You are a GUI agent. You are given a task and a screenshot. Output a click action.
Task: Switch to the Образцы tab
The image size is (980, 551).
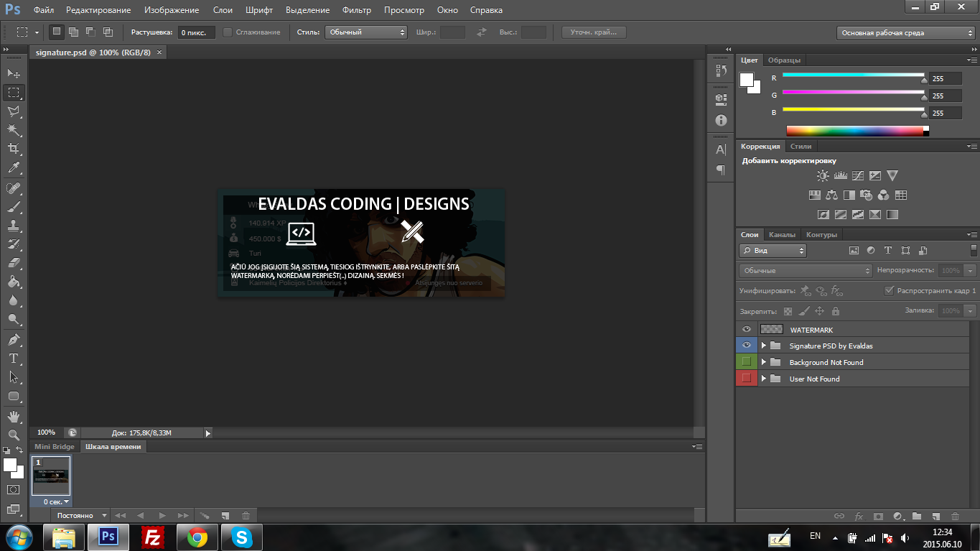[x=784, y=60]
